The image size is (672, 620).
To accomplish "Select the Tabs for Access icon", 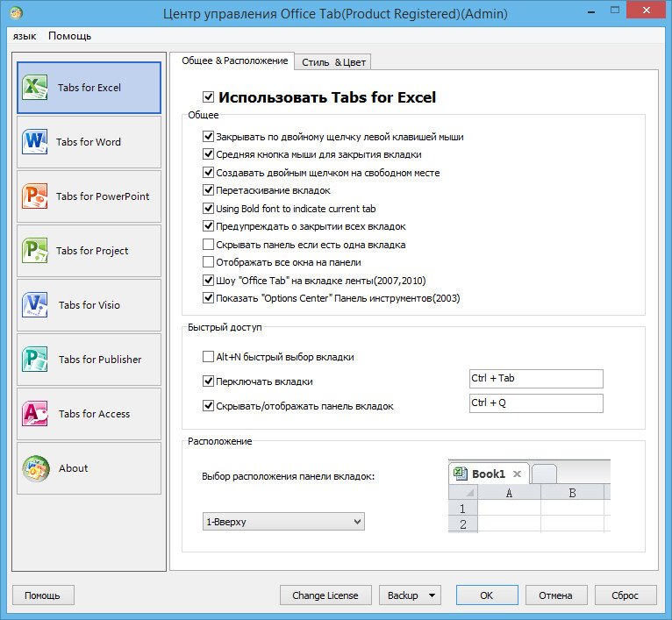I will 35,414.
